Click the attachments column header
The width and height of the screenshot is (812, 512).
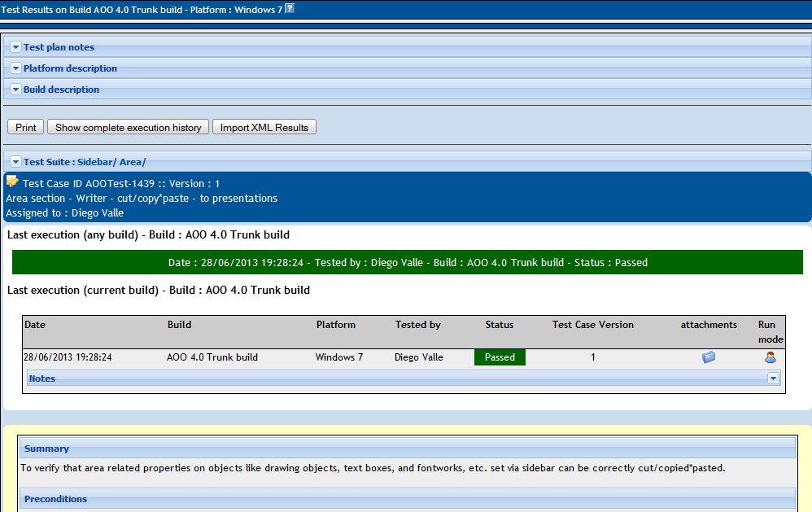[709, 325]
